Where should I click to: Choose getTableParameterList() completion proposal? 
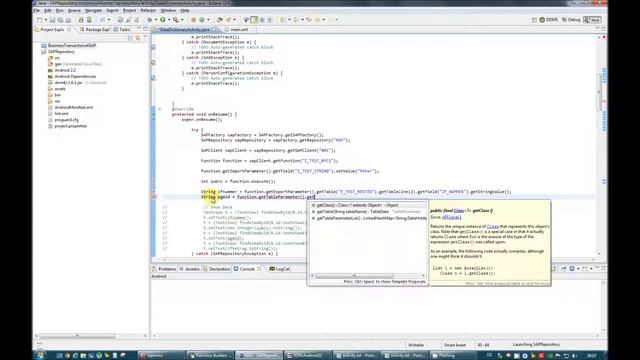(368, 218)
